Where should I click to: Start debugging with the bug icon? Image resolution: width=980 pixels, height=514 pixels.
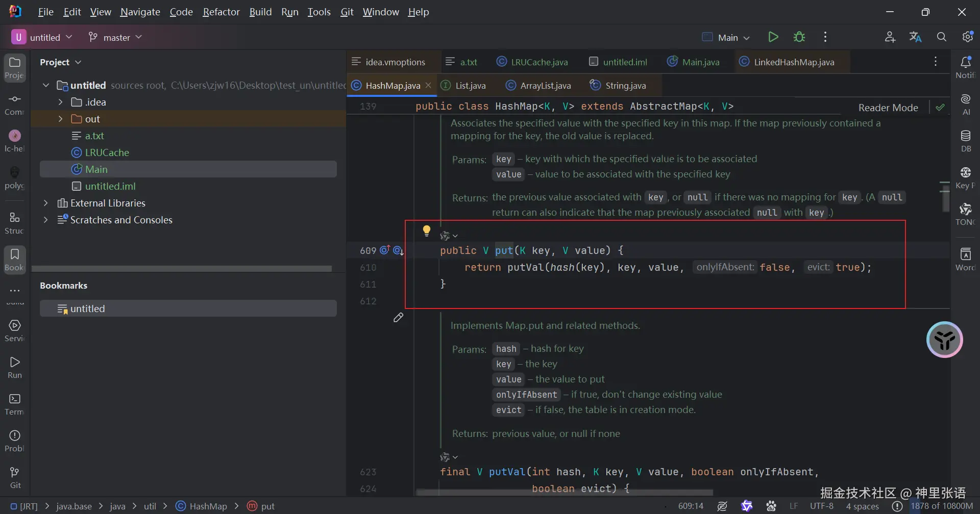799,37
